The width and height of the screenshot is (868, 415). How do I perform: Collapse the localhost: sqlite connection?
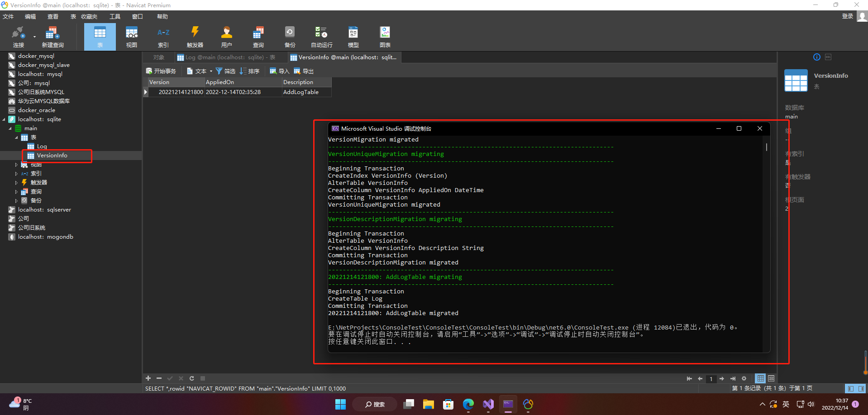pos(4,119)
